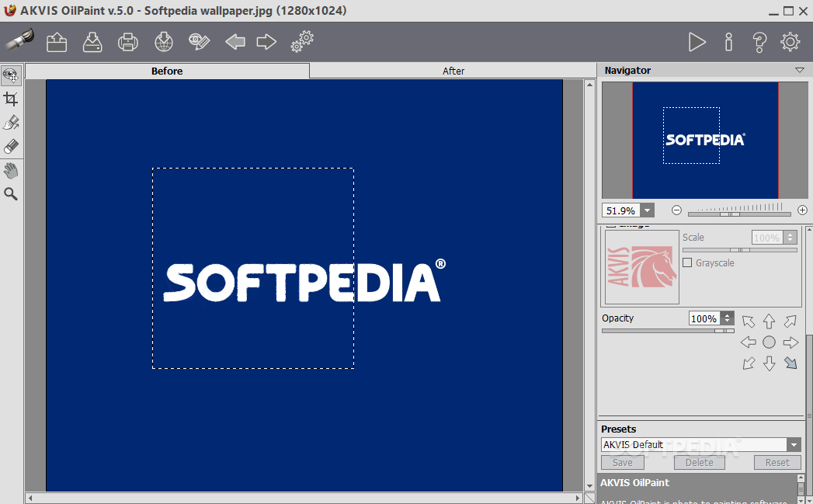
Task: Select the stroke direction brush tool
Action: 11,123
